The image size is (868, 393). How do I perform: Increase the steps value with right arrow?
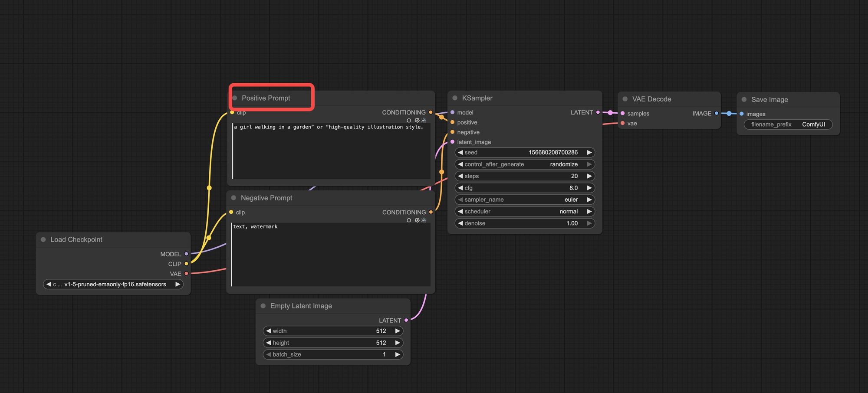coord(589,176)
